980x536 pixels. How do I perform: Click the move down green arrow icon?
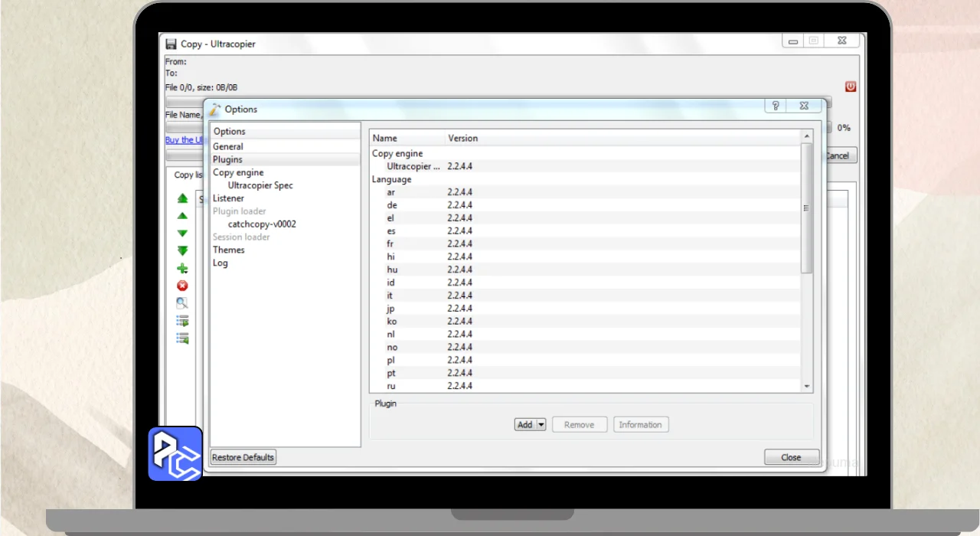pyautogui.click(x=182, y=234)
